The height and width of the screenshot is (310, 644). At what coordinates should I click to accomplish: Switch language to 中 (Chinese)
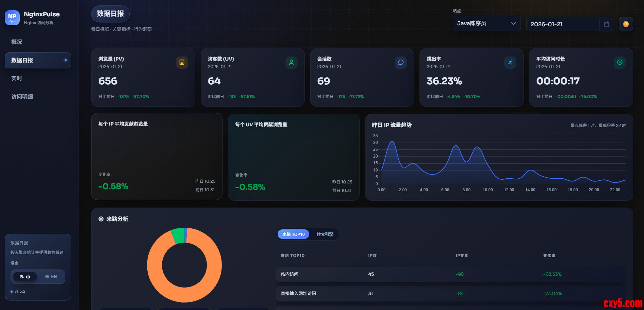[x=25, y=277]
